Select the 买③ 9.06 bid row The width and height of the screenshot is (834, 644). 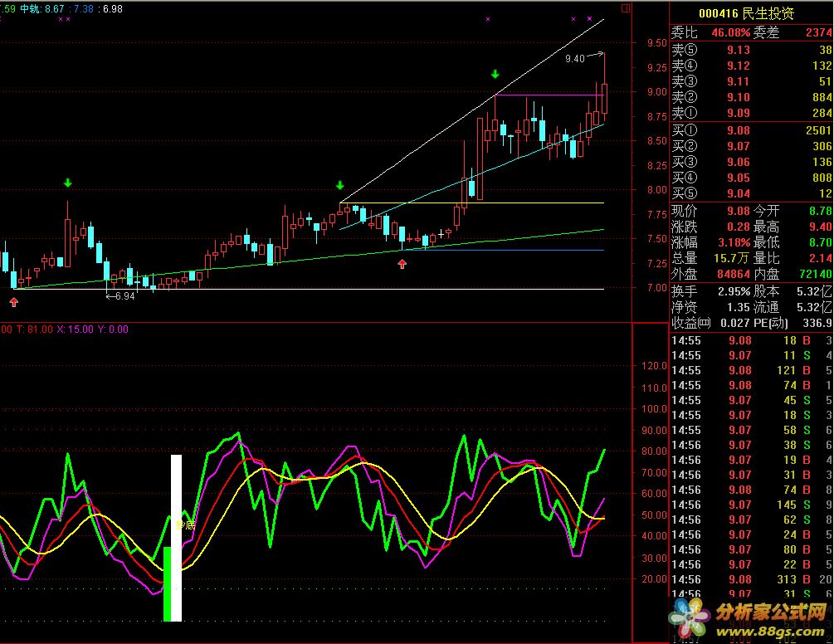coord(751,162)
